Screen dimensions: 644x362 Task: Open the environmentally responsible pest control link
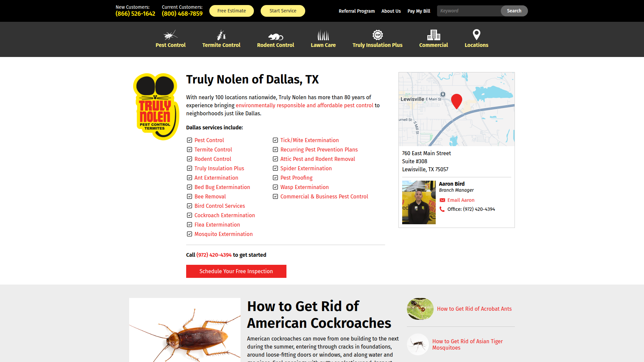point(304,105)
